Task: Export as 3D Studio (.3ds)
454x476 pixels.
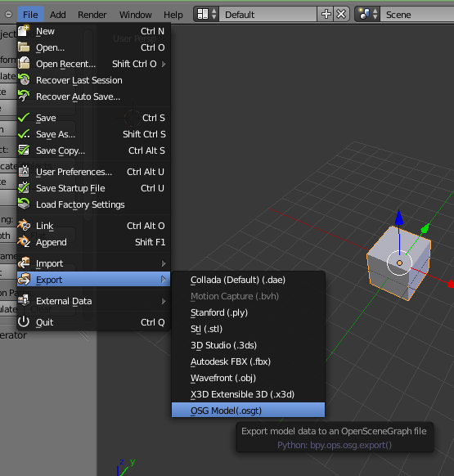Action: tap(248, 345)
